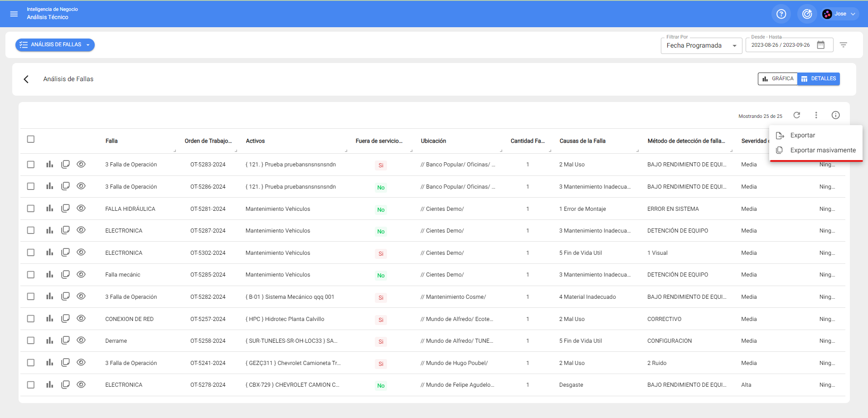This screenshot has height=418, width=868.
Task: Open the date range calendar picker
Action: click(820, 45)
